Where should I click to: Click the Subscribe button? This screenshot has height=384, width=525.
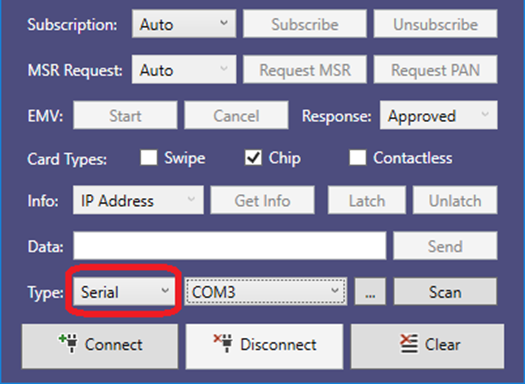pos(305,24)
